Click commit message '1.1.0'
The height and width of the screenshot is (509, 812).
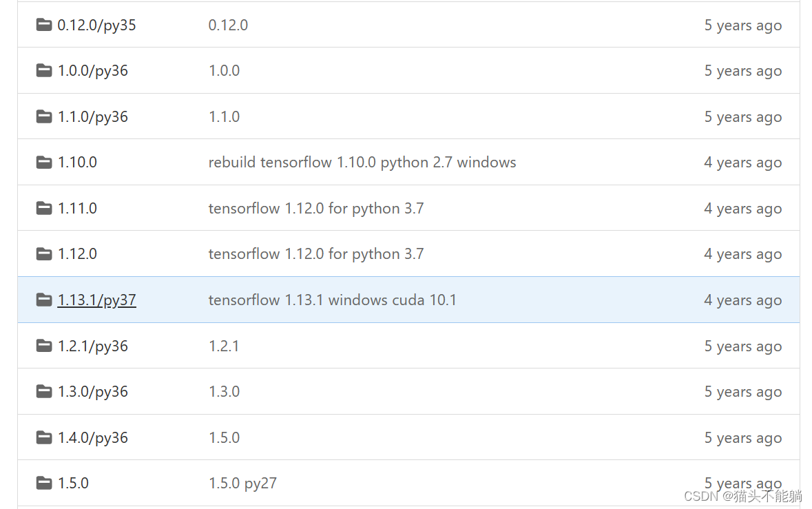pos(224,116)
